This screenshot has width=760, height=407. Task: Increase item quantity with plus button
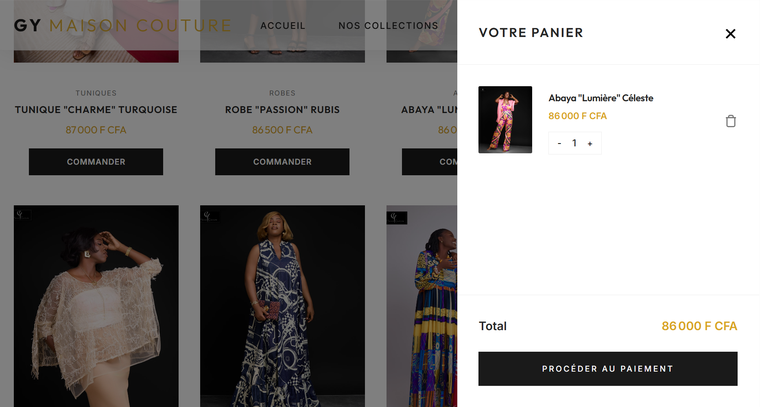590,143
